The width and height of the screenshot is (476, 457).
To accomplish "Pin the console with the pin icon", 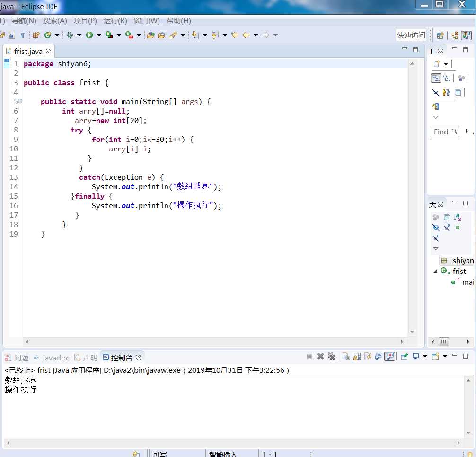I will point(405,356).
